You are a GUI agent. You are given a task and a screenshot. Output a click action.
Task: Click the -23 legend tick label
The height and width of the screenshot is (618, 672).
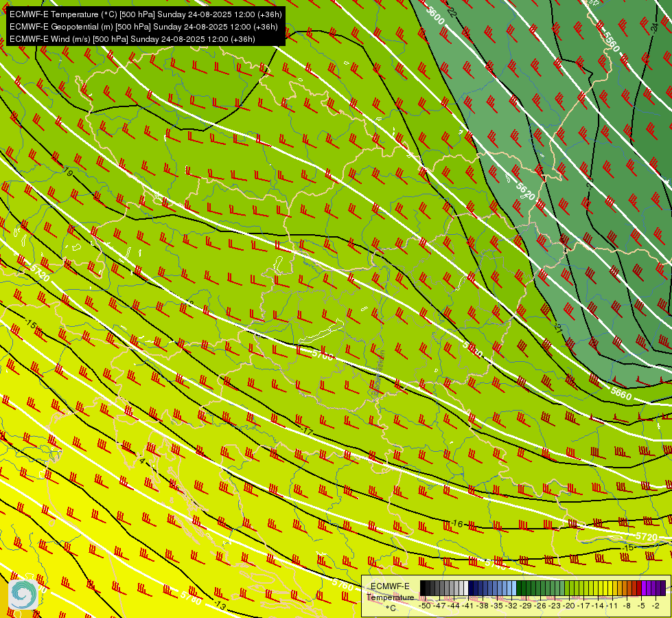click(x=555, y=606)
